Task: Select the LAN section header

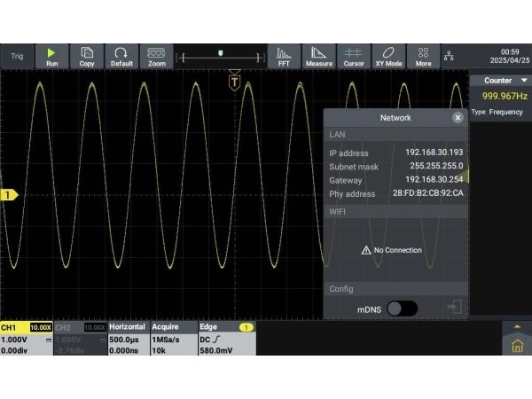Action: click(x=395, y=135)
